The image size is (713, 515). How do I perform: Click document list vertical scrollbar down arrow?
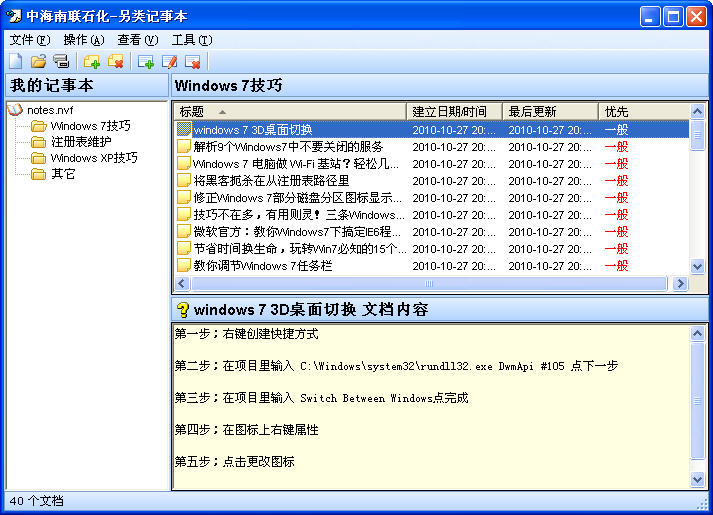[697, 266]
